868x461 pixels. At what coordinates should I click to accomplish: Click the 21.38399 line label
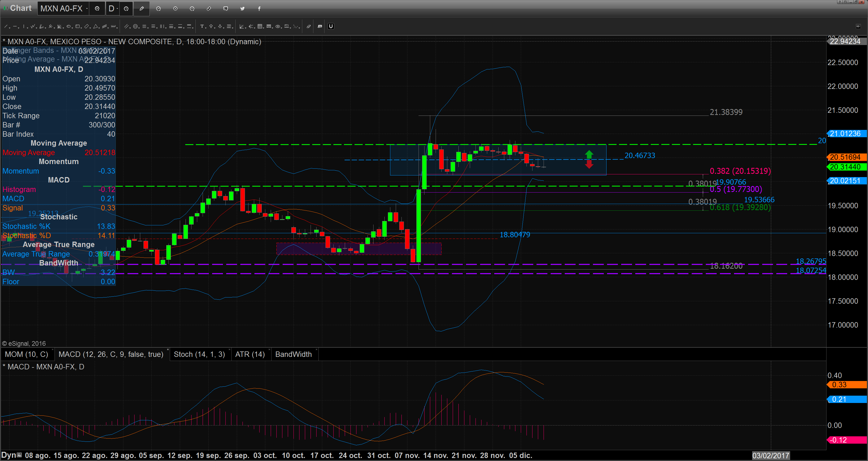[726, 112]
